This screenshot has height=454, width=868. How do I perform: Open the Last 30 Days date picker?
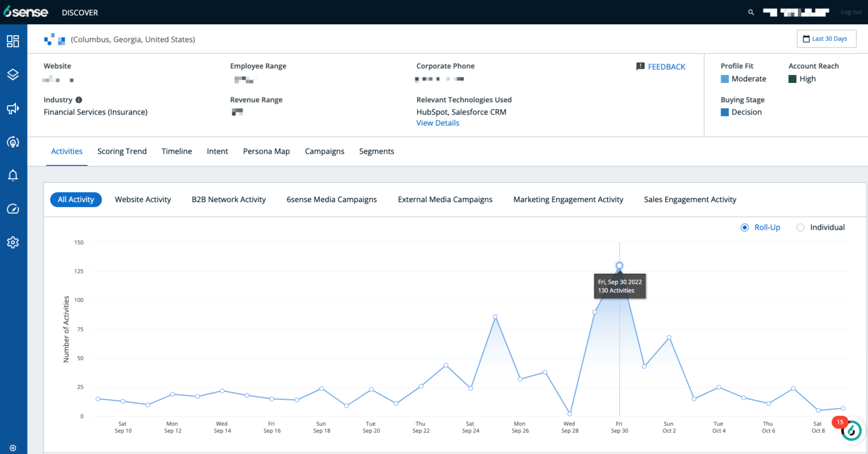[826, 39]
